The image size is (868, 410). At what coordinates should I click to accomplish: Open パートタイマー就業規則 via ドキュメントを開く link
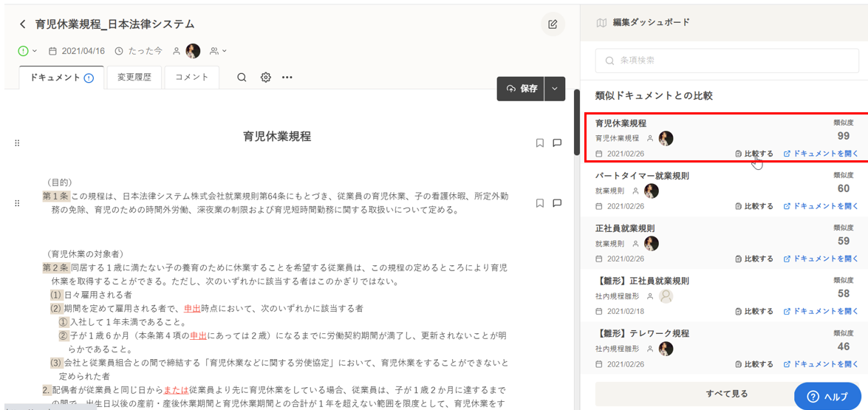point(821,206)
